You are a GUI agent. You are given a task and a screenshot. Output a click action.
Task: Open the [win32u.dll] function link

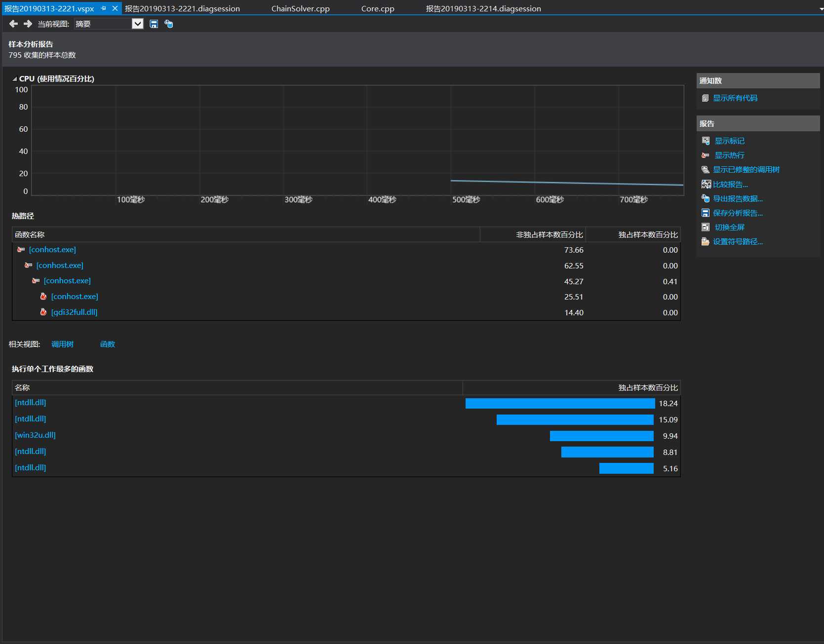click(x=35, y=435)
